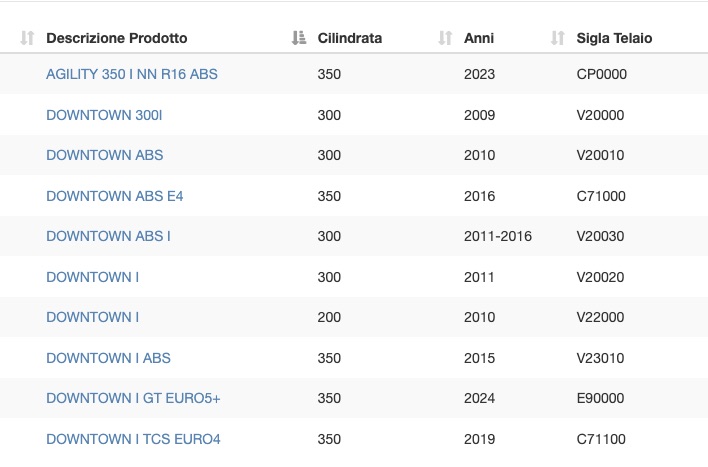The width and height of the screenshot is (708, 467).
Task: Click the sort icon beside Sigla Telaio
Action: 558,38
